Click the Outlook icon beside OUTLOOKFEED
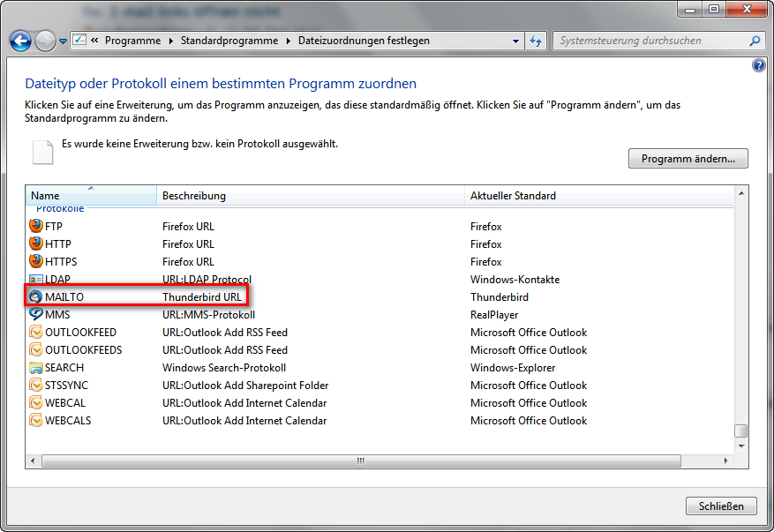The height and width of the screenshot is (532, 774). click(x=36, y=333)
